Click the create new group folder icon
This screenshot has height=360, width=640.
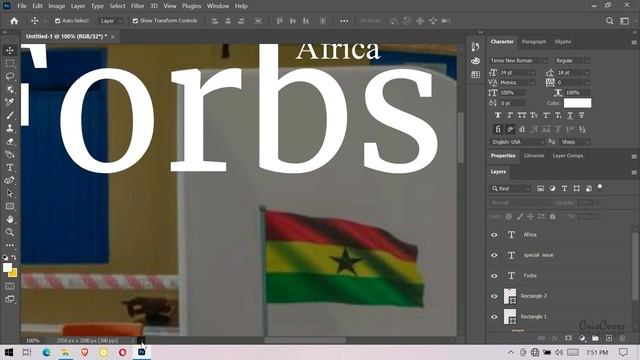tap(595, 338)
